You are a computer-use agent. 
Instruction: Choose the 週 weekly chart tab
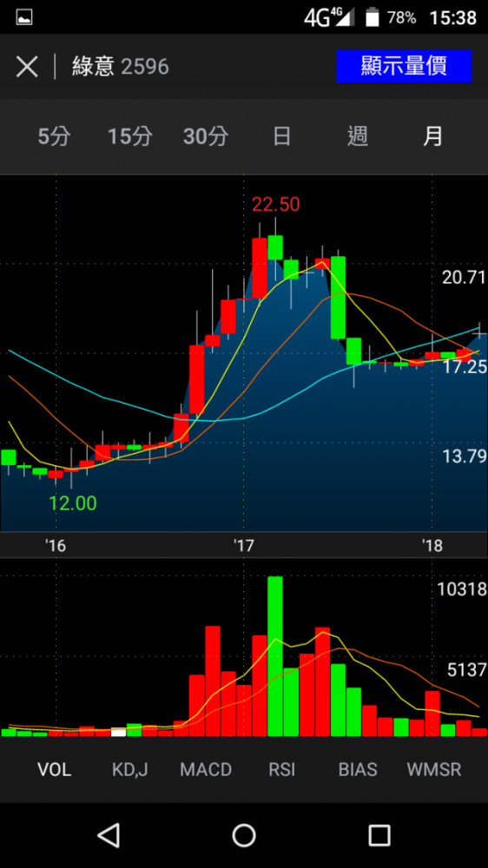click(357, 136)
